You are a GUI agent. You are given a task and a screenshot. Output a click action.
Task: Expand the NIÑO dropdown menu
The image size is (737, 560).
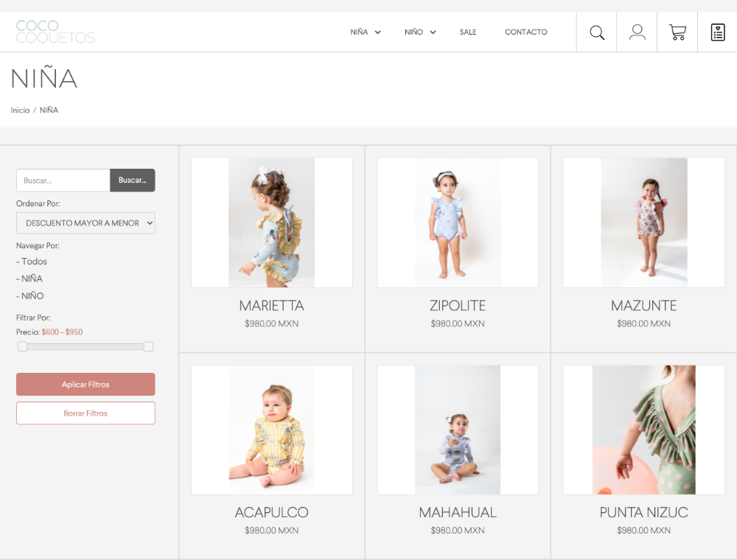point(420,32)
